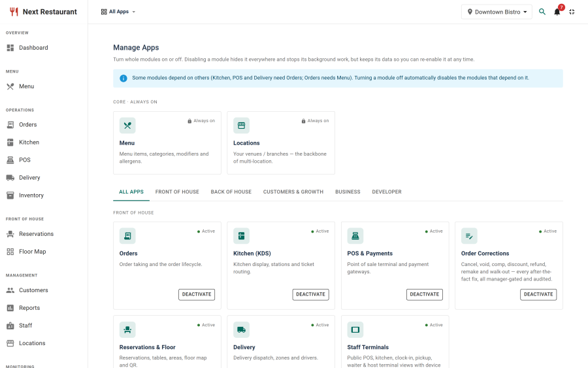Open notifications bell with badge

click(557, 11)
